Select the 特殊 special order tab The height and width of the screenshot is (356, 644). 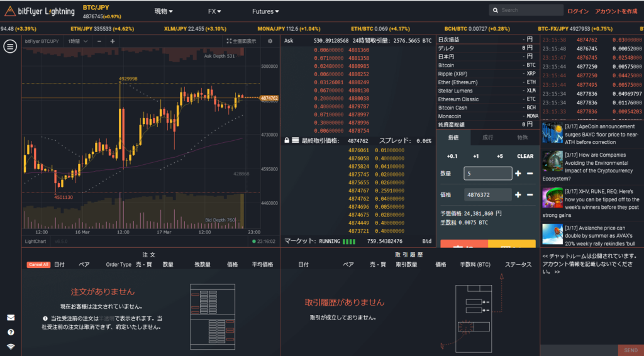(x=523, y=138)
